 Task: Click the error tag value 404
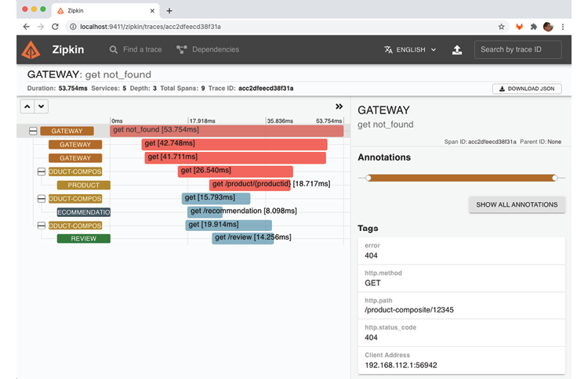[x=371, y=256]
